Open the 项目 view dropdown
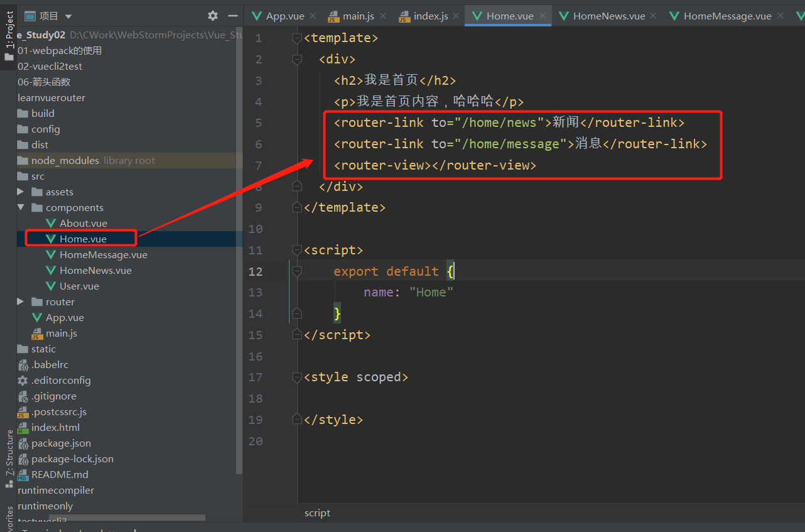Viewport: 805px width, 532px height. tap(48, 16)
